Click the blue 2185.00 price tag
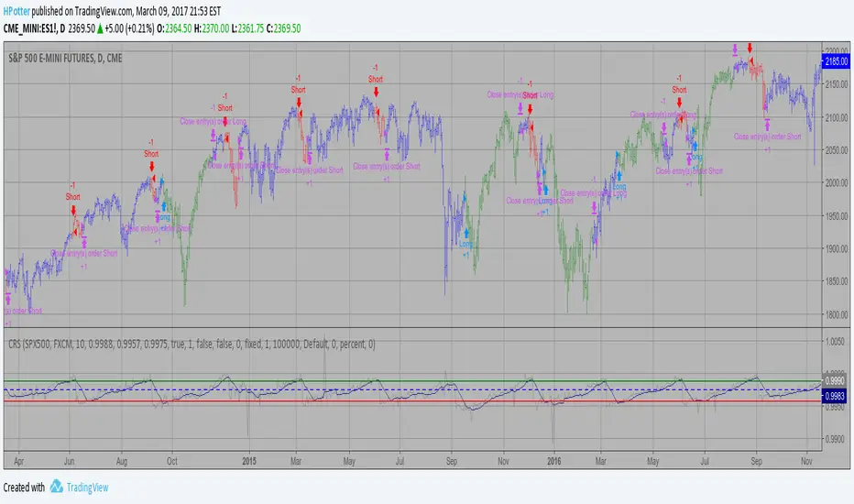Screen dimensions: 854x504 point(836,61)
